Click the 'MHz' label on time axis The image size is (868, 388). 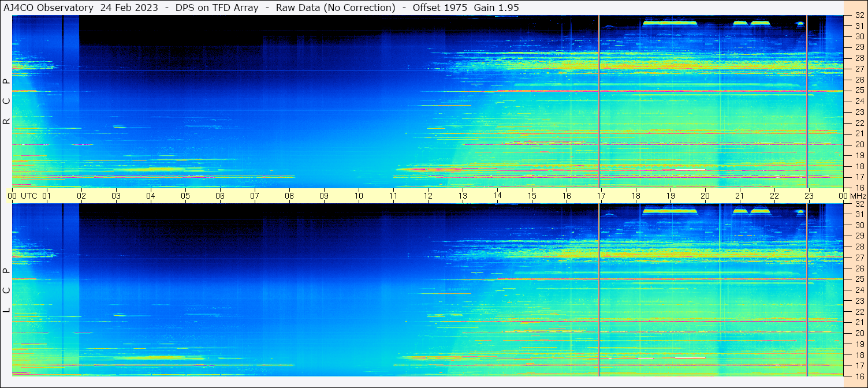(x=858, y=196)
